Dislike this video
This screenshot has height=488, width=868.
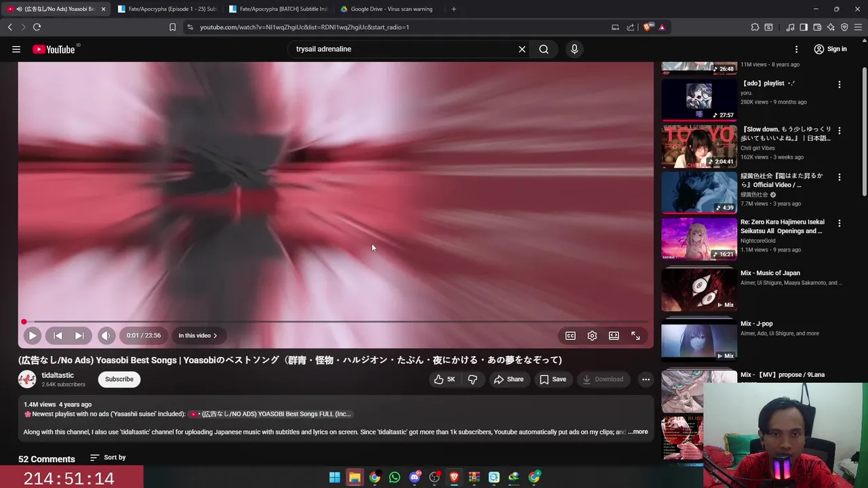click(473, 380)
